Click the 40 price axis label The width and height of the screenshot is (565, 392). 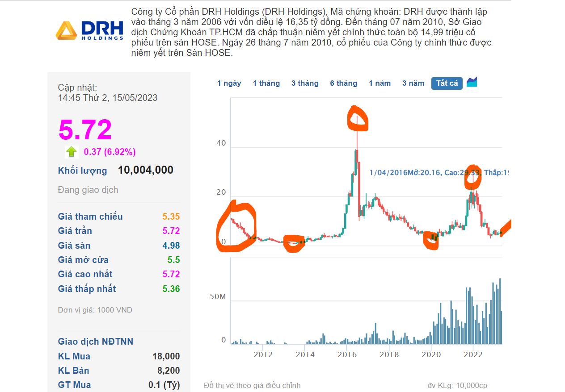pos(221,143)
